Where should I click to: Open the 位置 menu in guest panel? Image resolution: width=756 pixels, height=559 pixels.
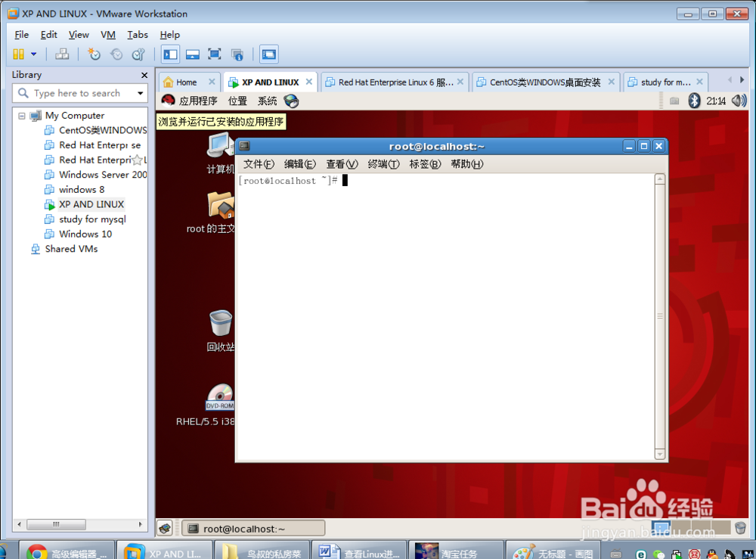(x=237, y=101)
